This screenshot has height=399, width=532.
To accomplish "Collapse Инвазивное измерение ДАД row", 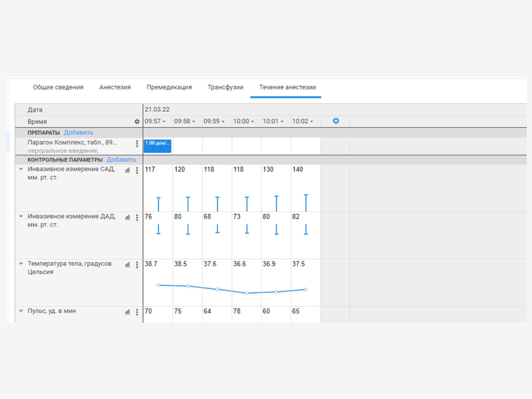I will click(x=21, y=216).
